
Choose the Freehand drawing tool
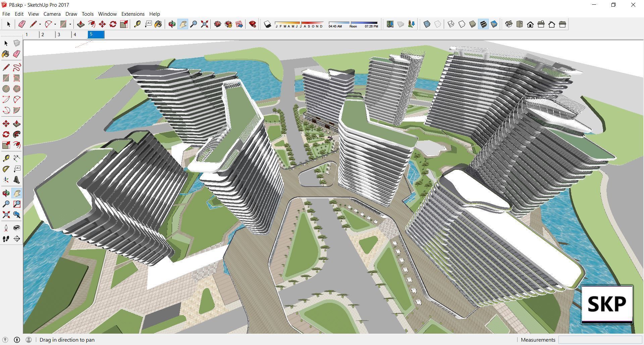17,67
